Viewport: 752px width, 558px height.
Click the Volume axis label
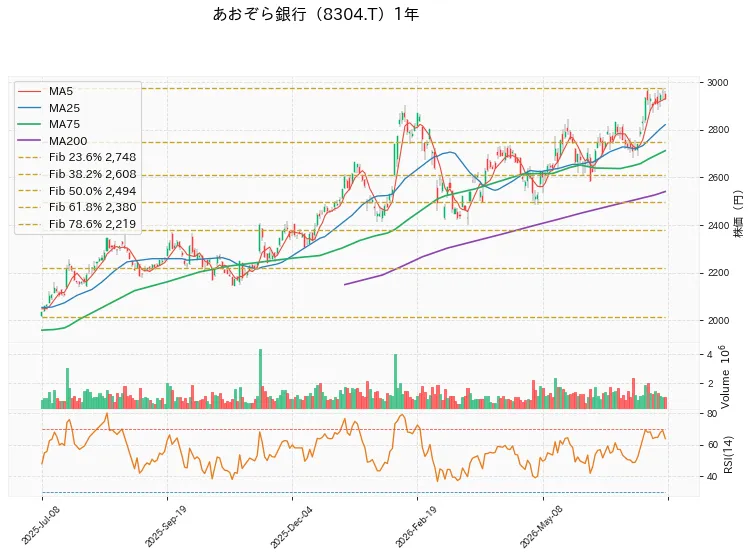point(725,377)
